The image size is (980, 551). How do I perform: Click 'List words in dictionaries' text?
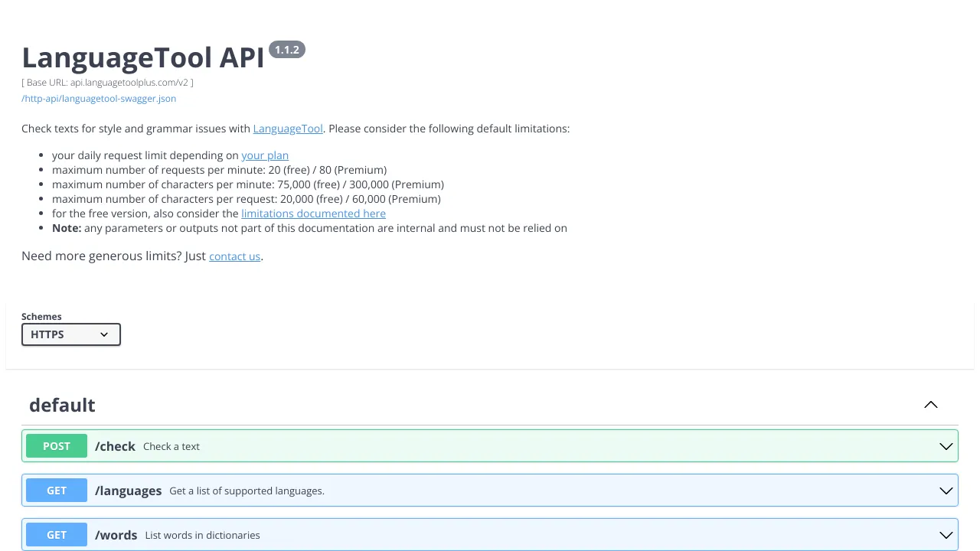(x=202, y=535)
